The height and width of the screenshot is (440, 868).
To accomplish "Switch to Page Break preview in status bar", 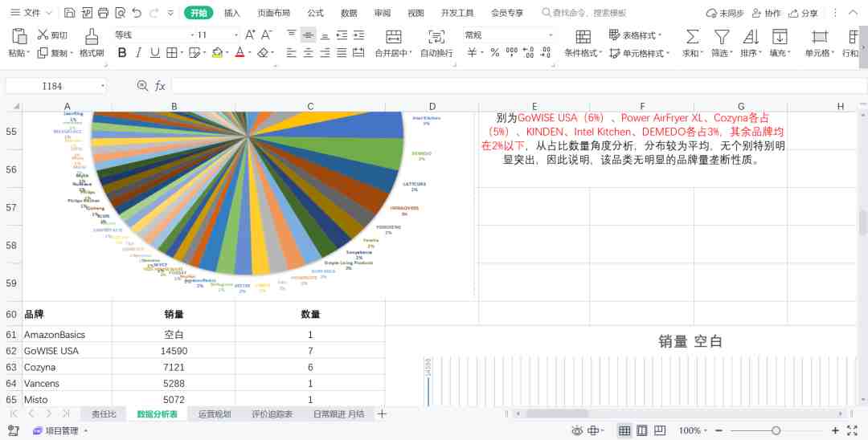I will tap(660, 430).
